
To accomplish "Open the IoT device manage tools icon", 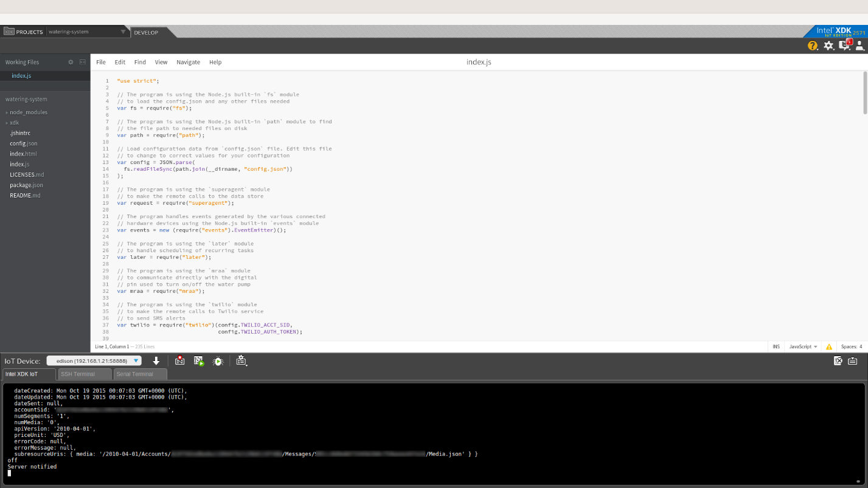I will pos(241,361).
